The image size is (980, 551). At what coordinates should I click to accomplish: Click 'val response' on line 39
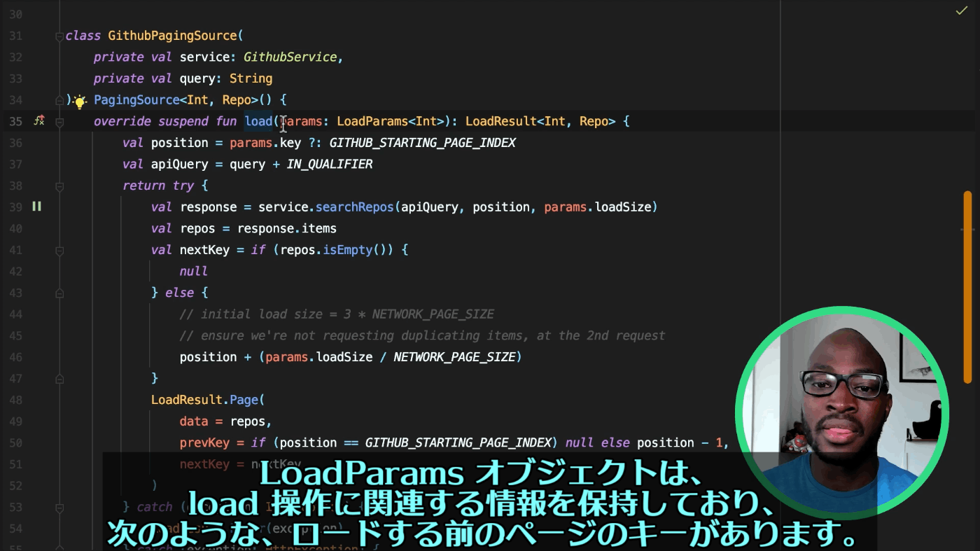coord(194,207)
